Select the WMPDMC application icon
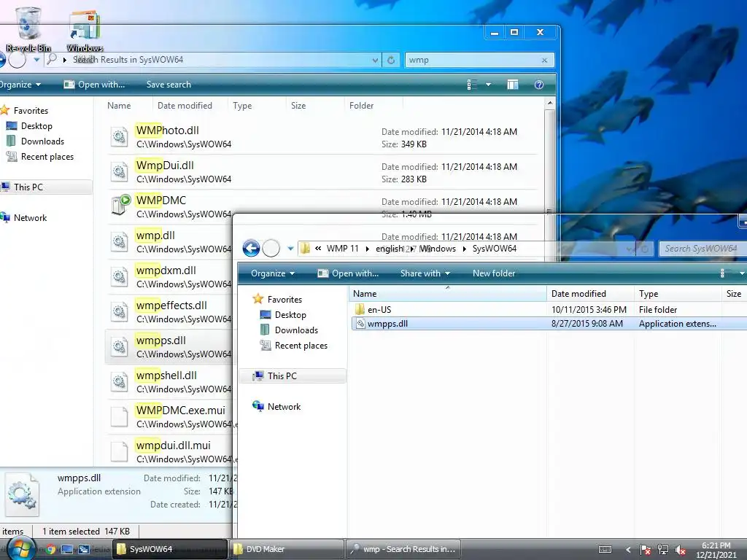This screenshot has width=747, height=560. point(120,206)
